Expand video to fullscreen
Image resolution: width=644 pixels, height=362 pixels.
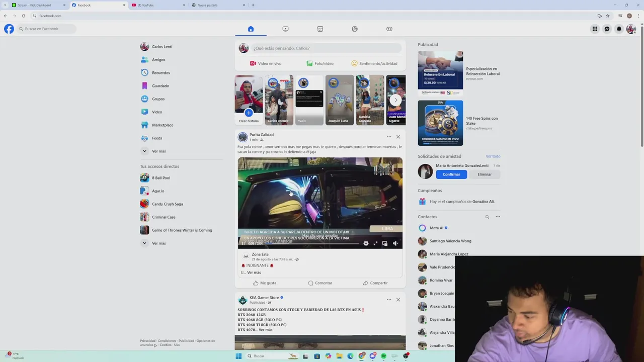[375, 243]
